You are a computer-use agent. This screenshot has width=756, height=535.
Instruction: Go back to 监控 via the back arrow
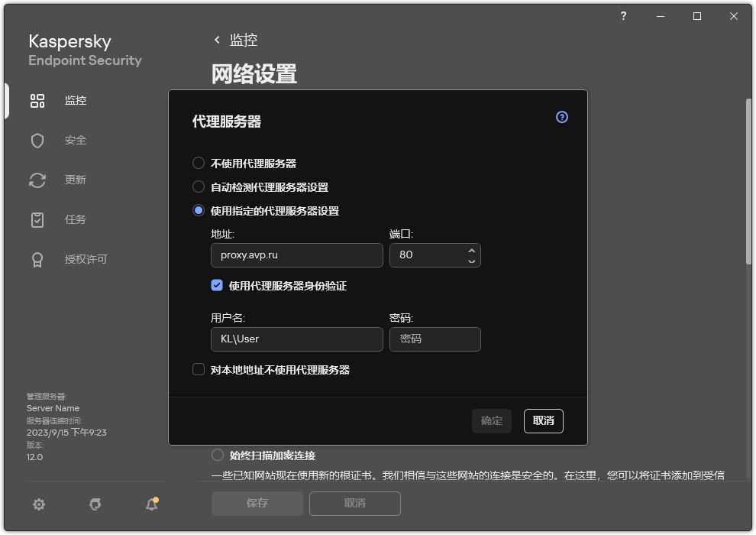click(x=216, y=40)
